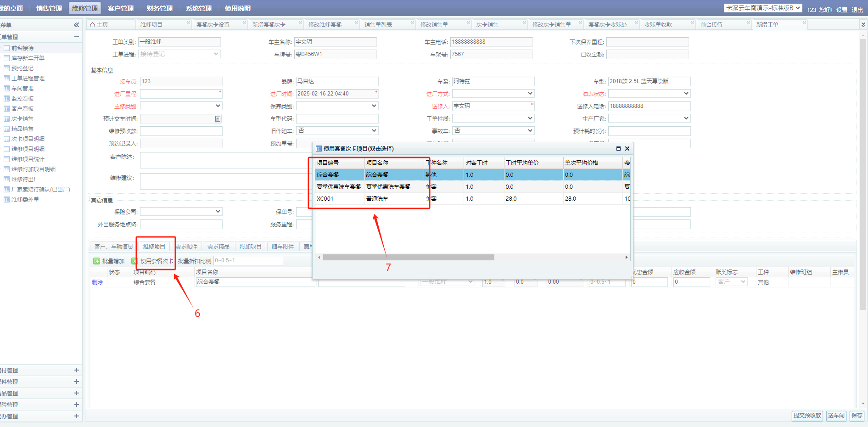Screen dimensions: 868x427
Task: Select the 普通洗车 row XC001
Action: pyautogui.click(x=376, y=199)
